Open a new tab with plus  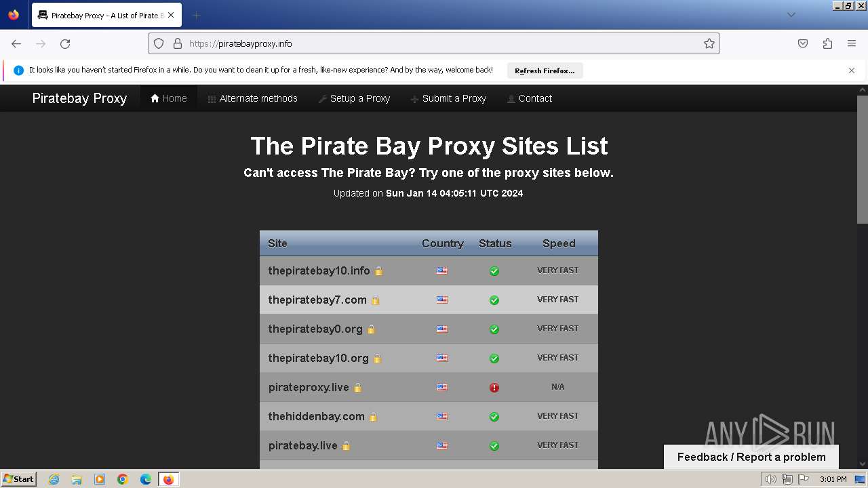coord(196,15)
